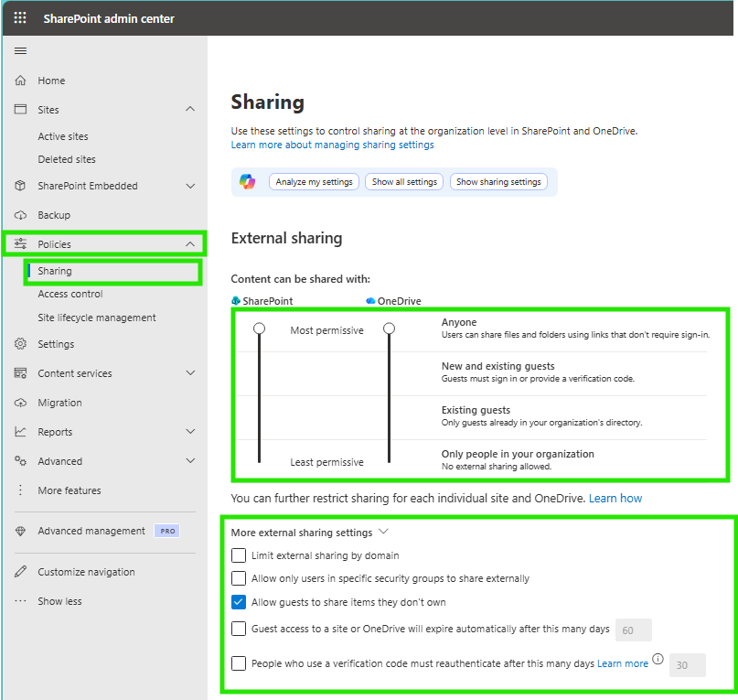Image resolution: width=738 pixels, height=700 pixels.
Task: Click Show sharing settings button
Action: pos(498,182)
